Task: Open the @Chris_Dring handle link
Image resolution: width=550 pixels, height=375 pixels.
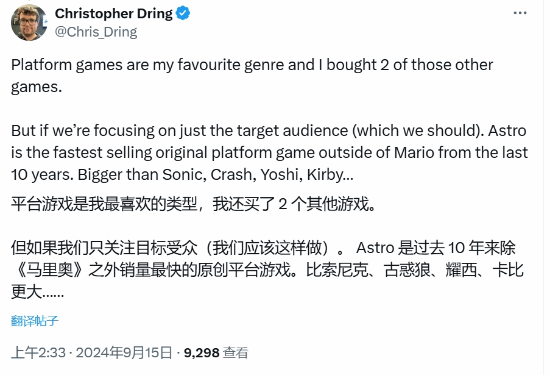Action: click(96, 32)
